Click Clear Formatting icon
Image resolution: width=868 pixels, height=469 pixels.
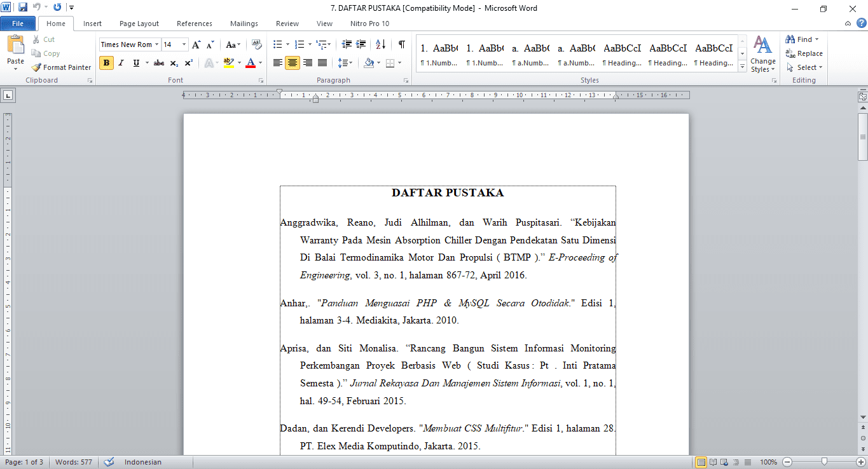(x=257, y=44)
